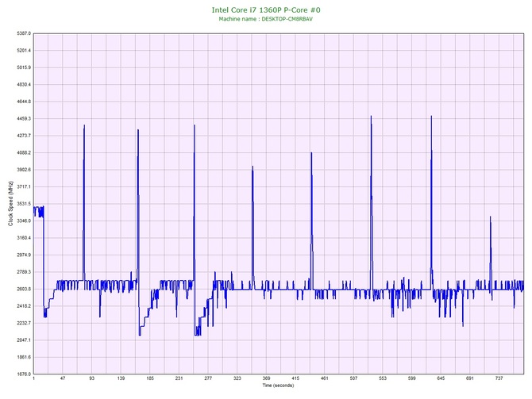Click the 323 time axis tick label

[237, 378]
